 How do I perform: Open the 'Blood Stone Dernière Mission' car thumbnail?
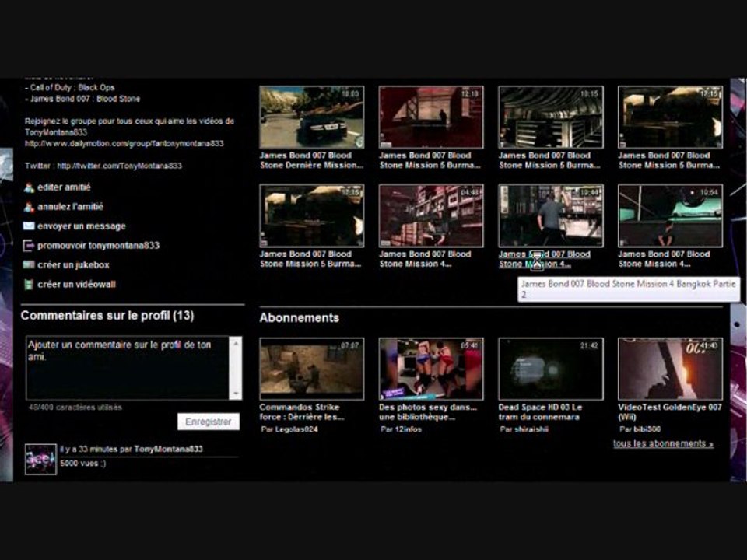click(x=312, y=117)
